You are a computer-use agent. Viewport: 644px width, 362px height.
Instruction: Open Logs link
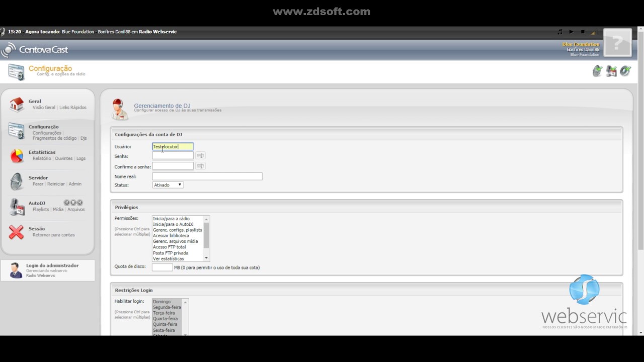coord(81,158)
